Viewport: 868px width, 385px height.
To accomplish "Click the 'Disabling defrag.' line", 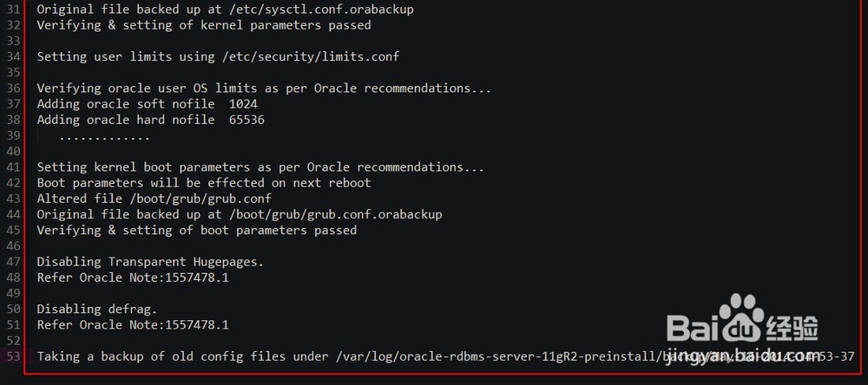I will (x=97, y=310).
